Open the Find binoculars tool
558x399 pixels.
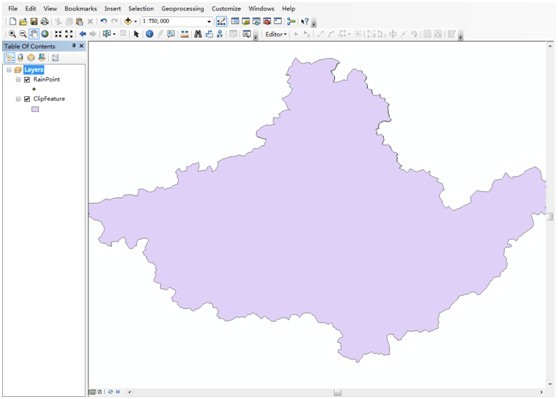point(198,34)
